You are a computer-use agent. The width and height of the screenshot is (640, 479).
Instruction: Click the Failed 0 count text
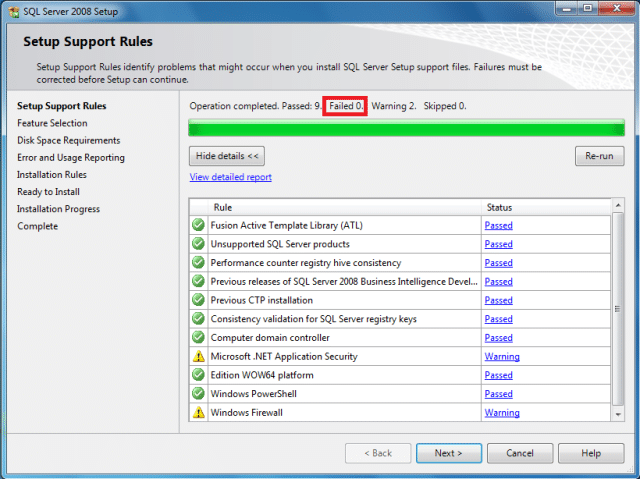pos(346,106)
